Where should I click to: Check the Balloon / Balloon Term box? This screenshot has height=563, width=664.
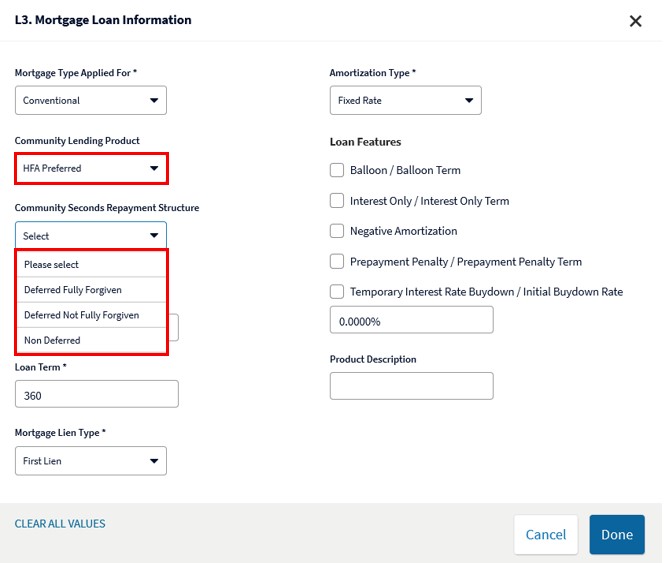pos(337,170)
